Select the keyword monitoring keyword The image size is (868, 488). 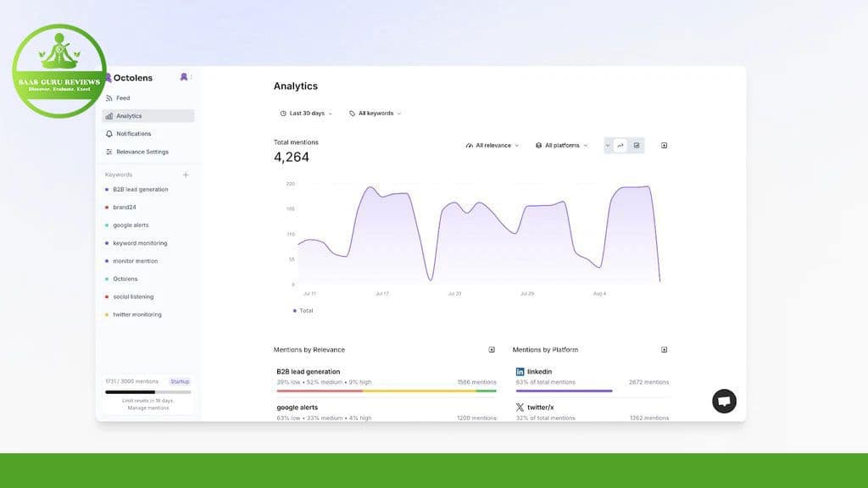coord(140,243)
